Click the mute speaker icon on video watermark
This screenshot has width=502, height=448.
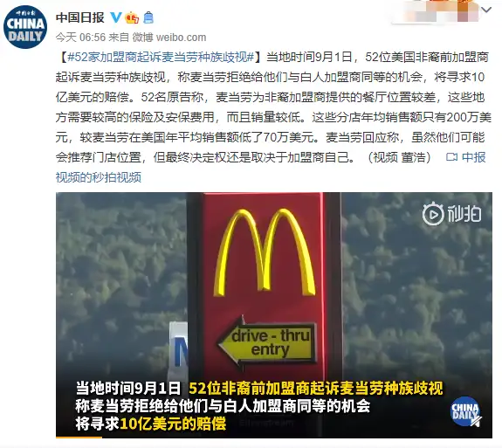point(477,422)
